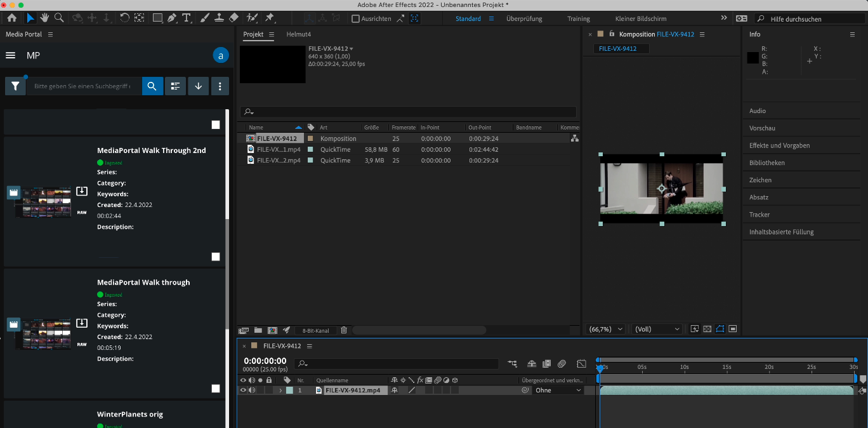Image resolution: width=868 pixels, height=428 pixels.
Task: Delete selected item with the trash icon
Action: coord(343,330)
